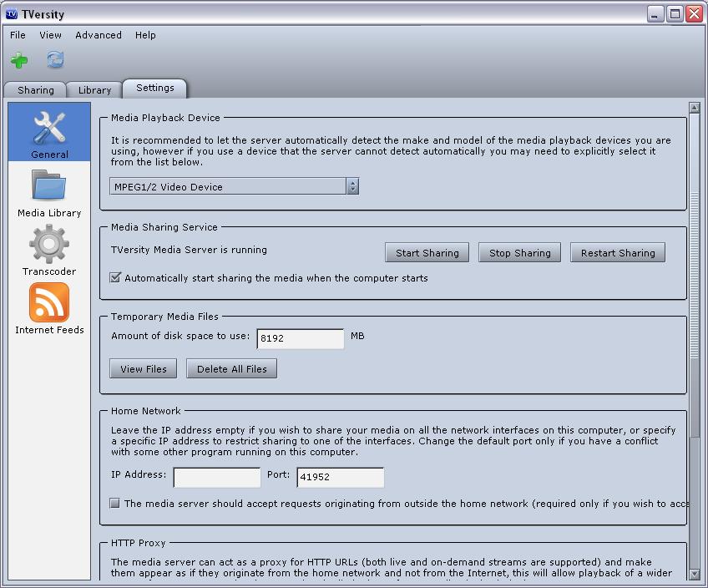Switch to the Sharing tab
708x588 pixels.
[x=36, y=90]
